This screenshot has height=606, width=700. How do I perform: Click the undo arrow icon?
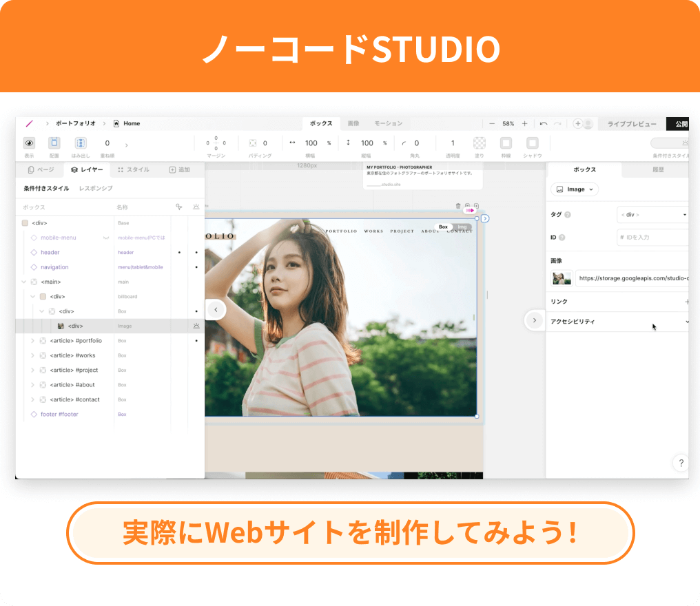pyautogui.click(x=544, y=123)
